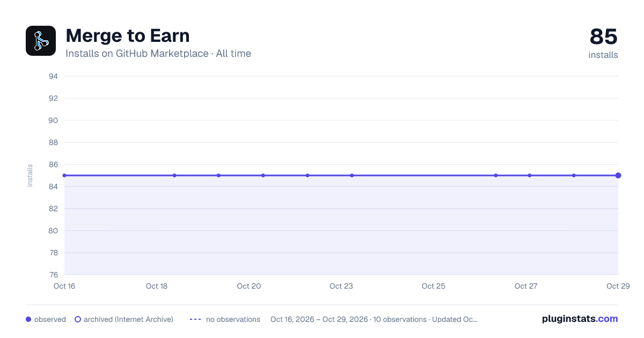Select the first data point at Oct 16
This screenshot has width=644, height=338.
64,175
